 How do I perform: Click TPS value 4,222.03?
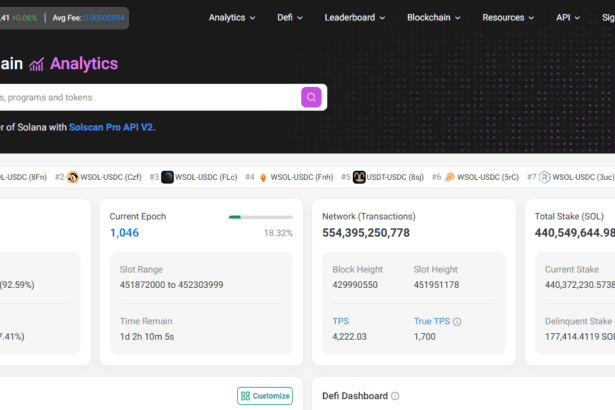click(349, 337)
